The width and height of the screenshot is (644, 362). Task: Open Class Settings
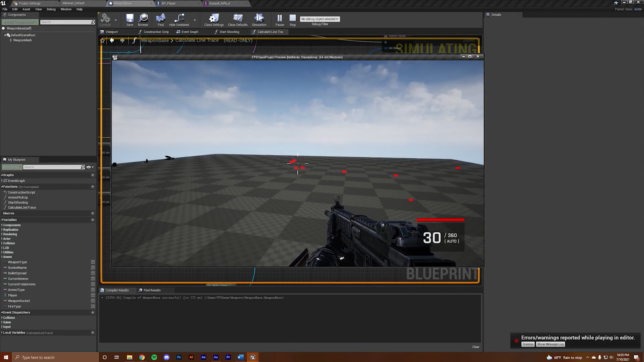coord(214,19)
